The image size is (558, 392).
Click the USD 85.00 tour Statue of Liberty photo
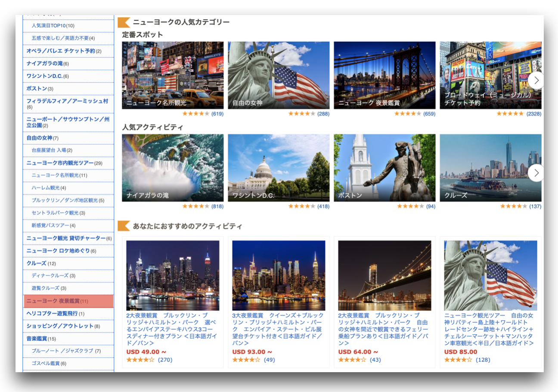click(x=490, y=275)
